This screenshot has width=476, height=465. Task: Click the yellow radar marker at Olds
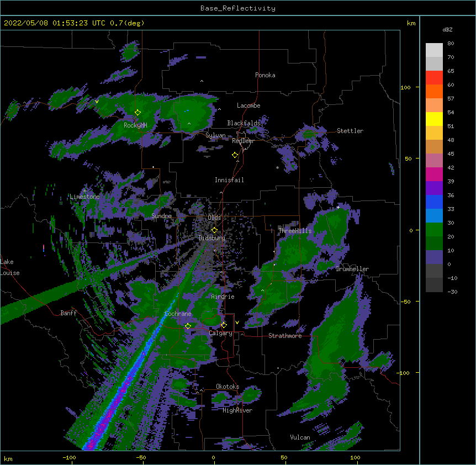tap(214, 230)
